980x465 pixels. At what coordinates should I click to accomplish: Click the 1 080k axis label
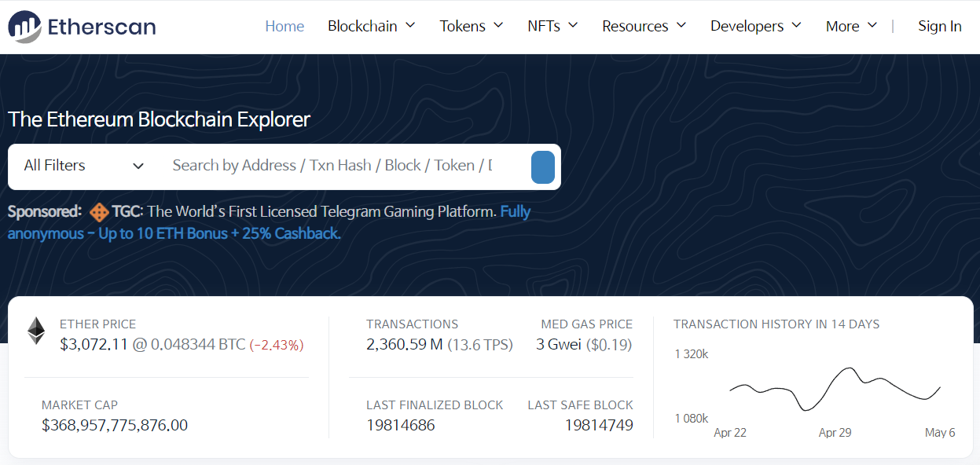pyautogui.click(x=692, y=419)
